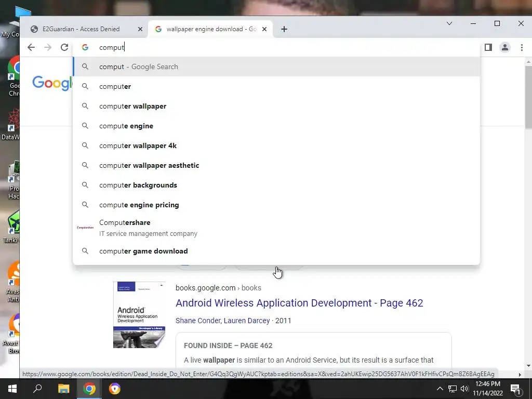Choose the 'compute engine pricing' suggestion
This screenshot has width=532, height=399.
point(276,205)
